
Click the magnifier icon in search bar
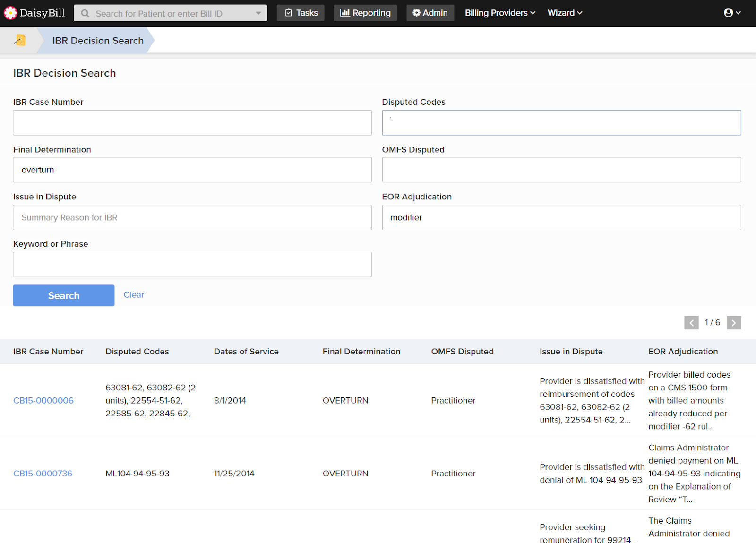tap(85, 13)
